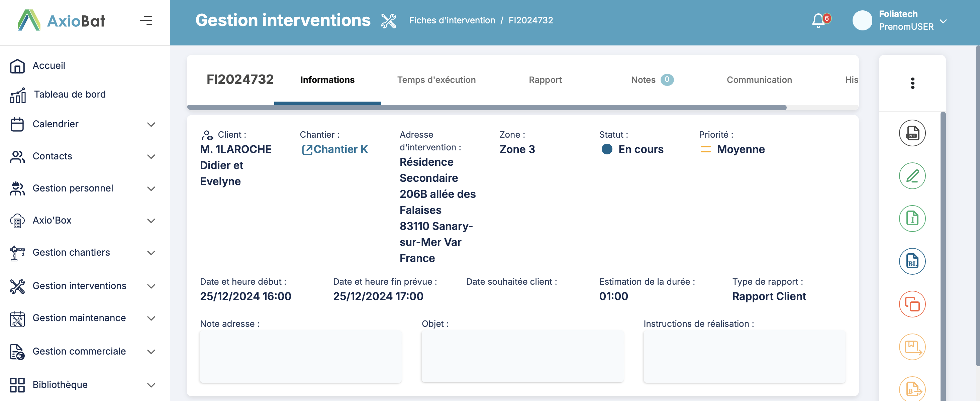Click the green document I icon
The width and height of the screenshot is (980, 401).
click(x=912, y=219)
